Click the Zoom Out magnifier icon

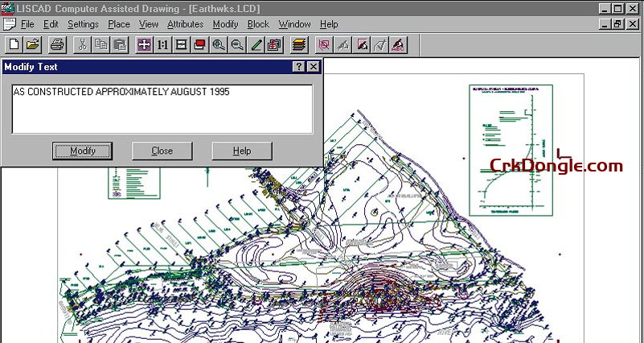click(x=237, y=43)
